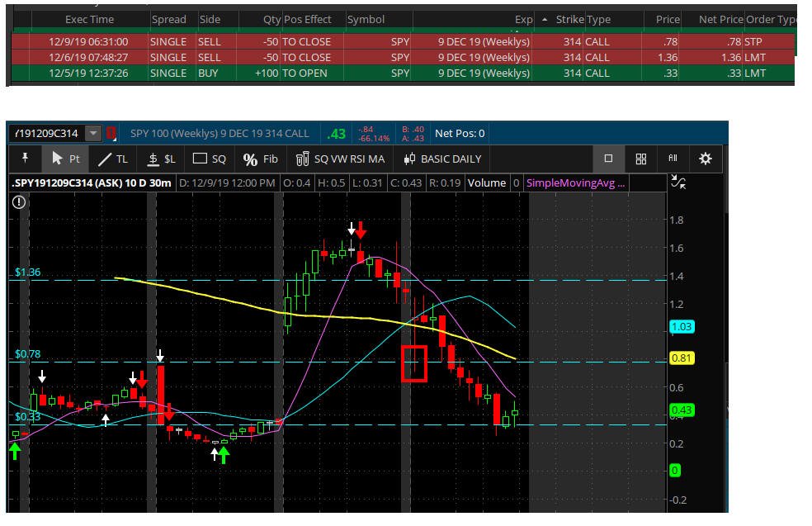
Task: Click the $1.36 price level label
Action: click(x=27, y=272)
